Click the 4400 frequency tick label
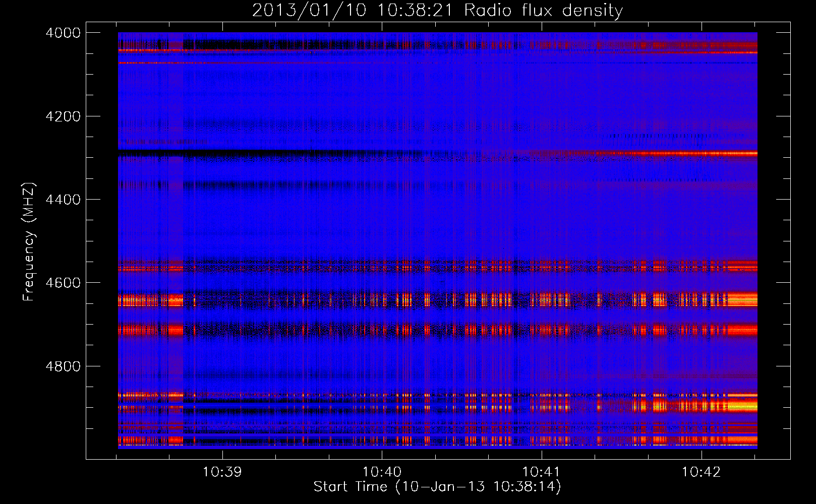The height and width of the screenshot is (504, 816). tap(63, 200)
